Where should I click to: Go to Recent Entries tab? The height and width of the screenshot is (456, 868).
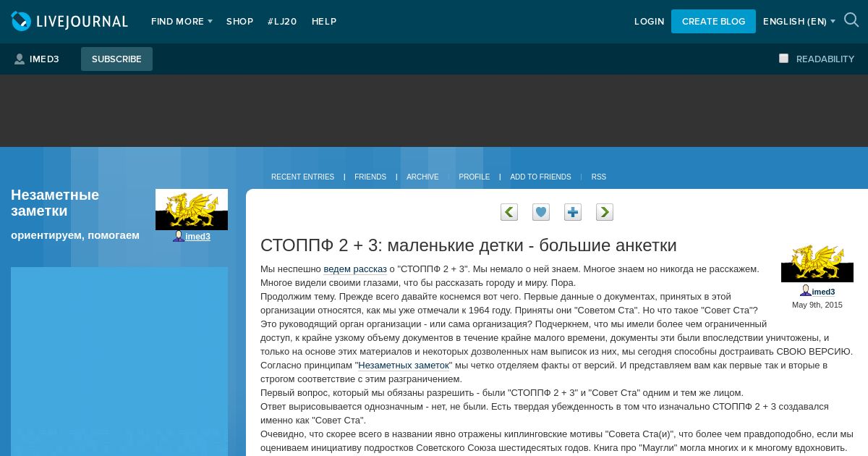302,177
